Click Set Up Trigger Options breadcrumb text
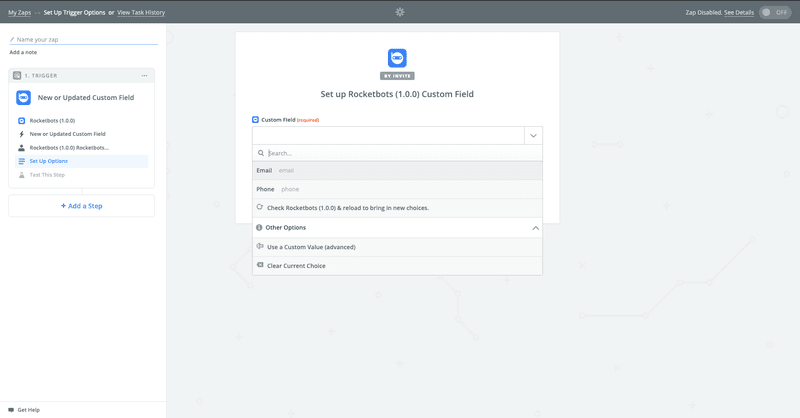The image size is (800, 418). pyautogui.click(x=74, y=12)
